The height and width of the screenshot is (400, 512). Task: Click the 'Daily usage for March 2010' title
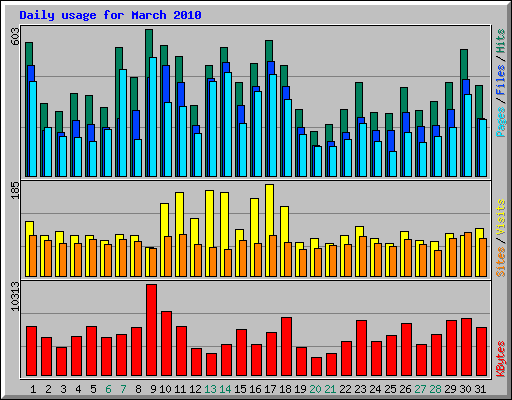[110, 15]
